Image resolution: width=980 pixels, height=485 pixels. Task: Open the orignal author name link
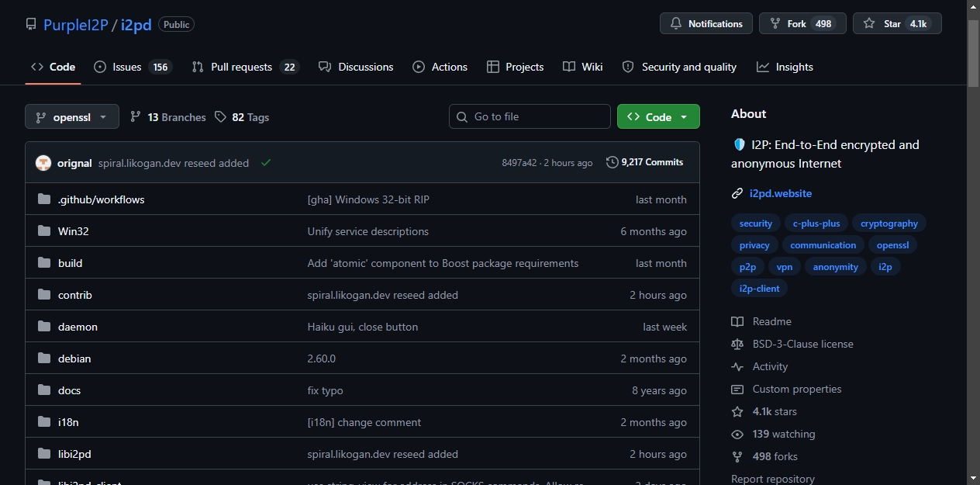74,163
